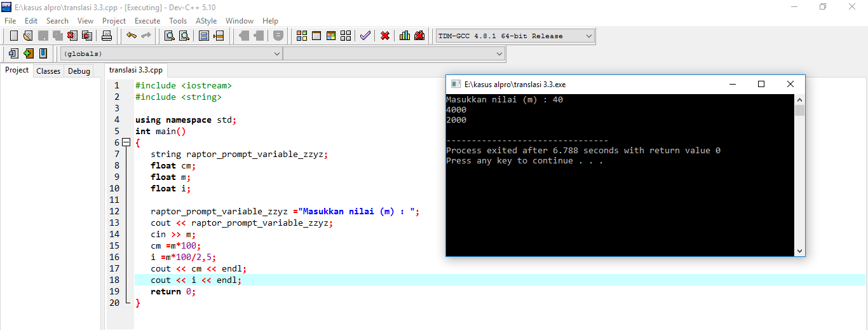Open the File menu
Image resolution: width=868 pixels, height=330 pixels.
(10, 21)
